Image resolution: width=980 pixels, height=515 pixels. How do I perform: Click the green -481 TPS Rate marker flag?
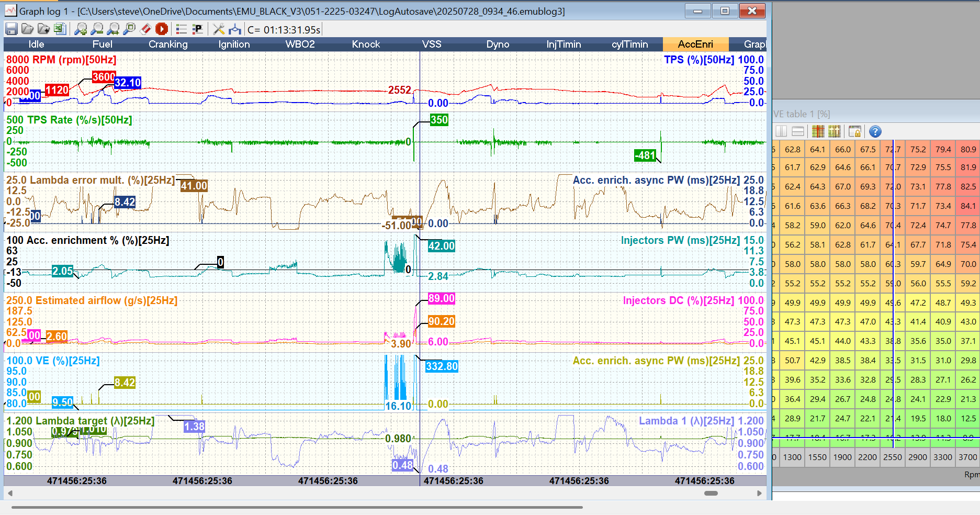pos(645,155)
